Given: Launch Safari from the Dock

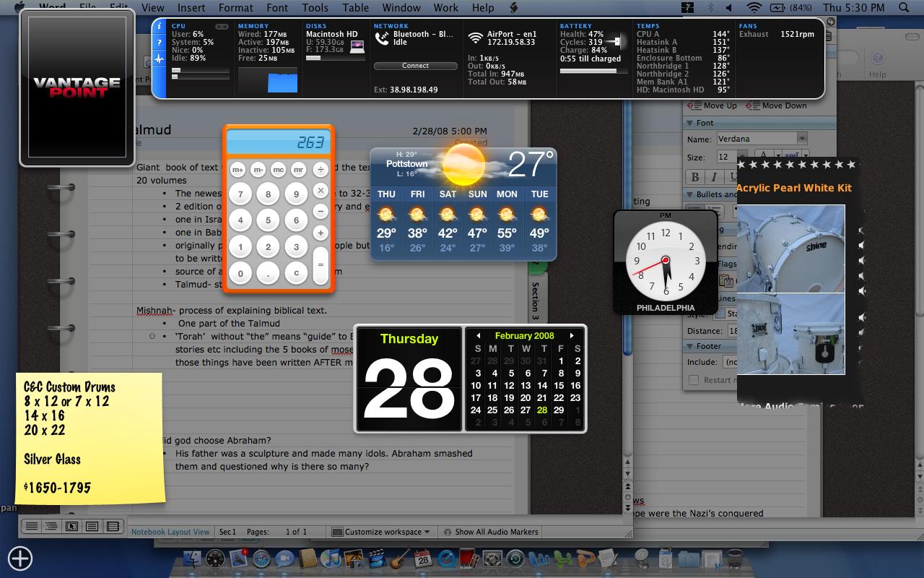Looking at the screenshot, I should pos(261,558).
